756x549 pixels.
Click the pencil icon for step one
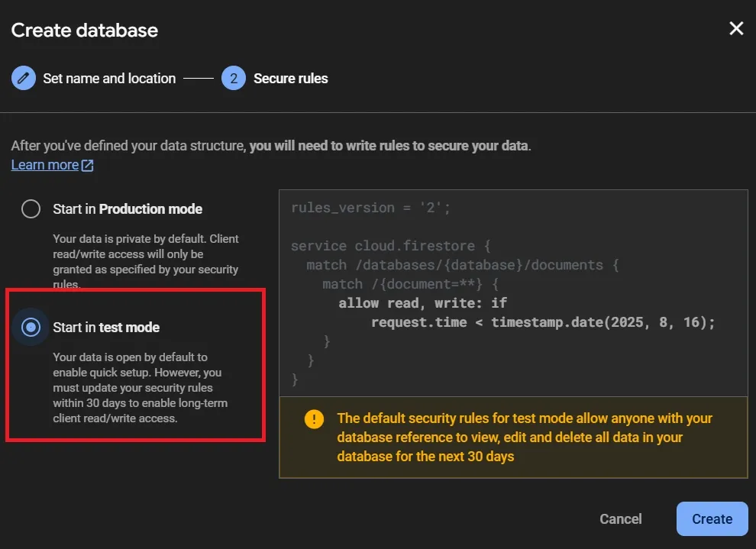point(24,78)
